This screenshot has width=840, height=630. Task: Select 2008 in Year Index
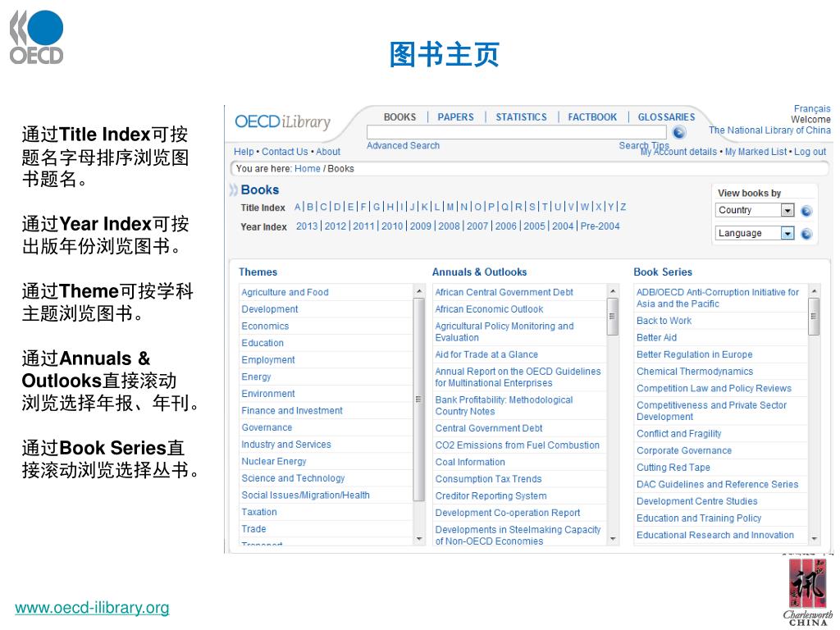tap(449, 226)
